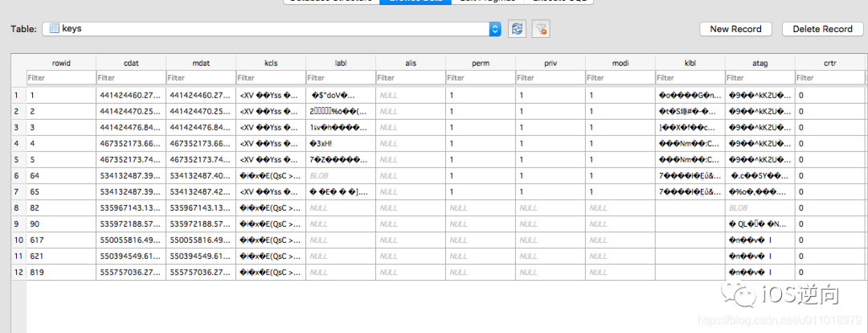The width and height of the screenshot is (868, 333).
Task: Clear all filters with funnel icon
Action: 540,29
